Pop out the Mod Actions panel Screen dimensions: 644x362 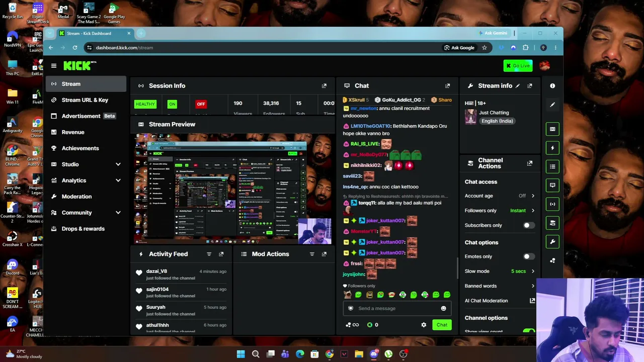(x=324, y=254)
